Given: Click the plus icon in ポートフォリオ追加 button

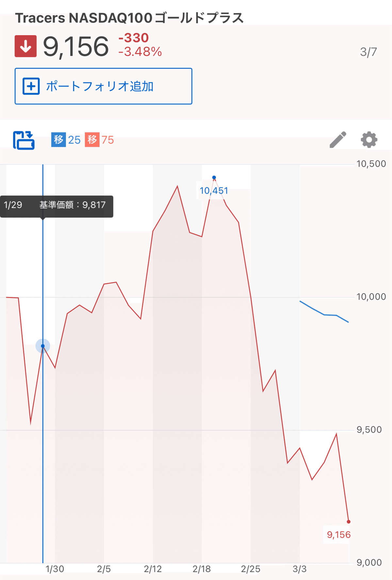Looking at the screenshot, I should [31, 86].
